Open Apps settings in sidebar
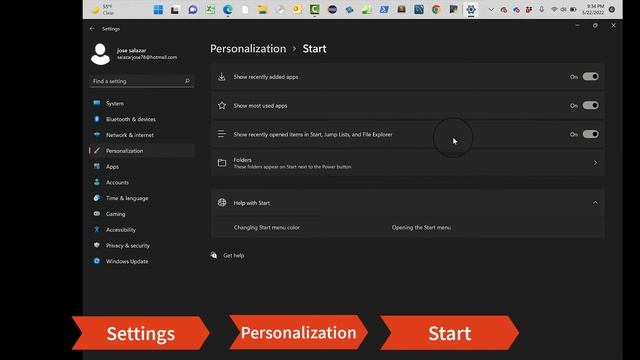Screen dimensions: 640x360 tap(142, 167)
